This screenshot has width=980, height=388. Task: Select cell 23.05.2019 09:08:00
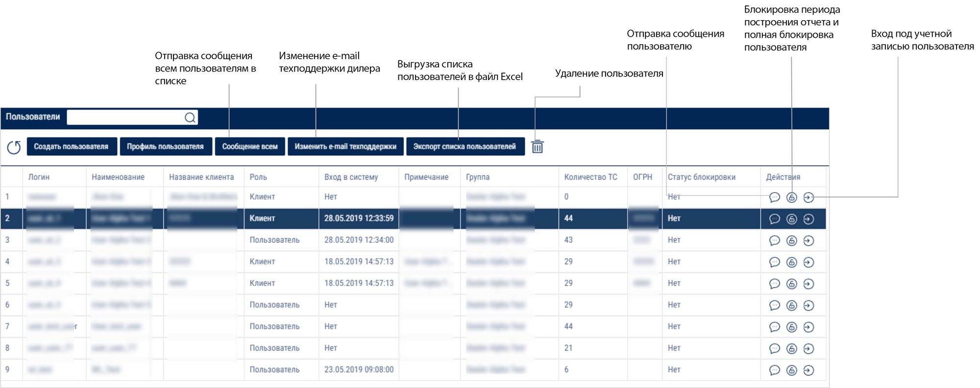click(359, 369)
